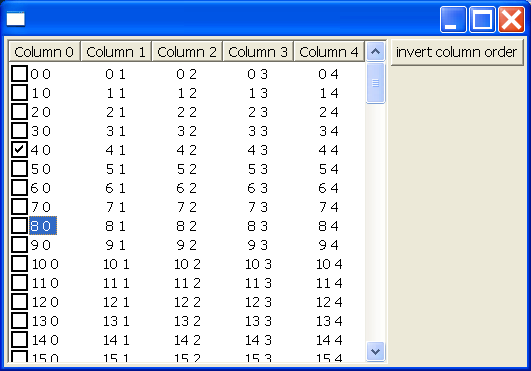Select the Column 2 header

coord(187,52)
